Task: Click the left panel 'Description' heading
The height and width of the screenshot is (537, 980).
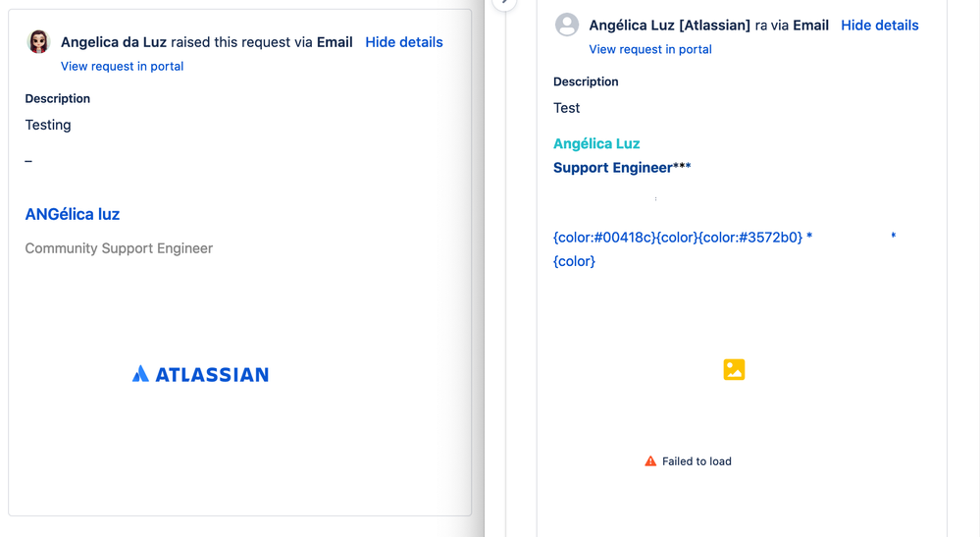Action: [x=58, y=99]
